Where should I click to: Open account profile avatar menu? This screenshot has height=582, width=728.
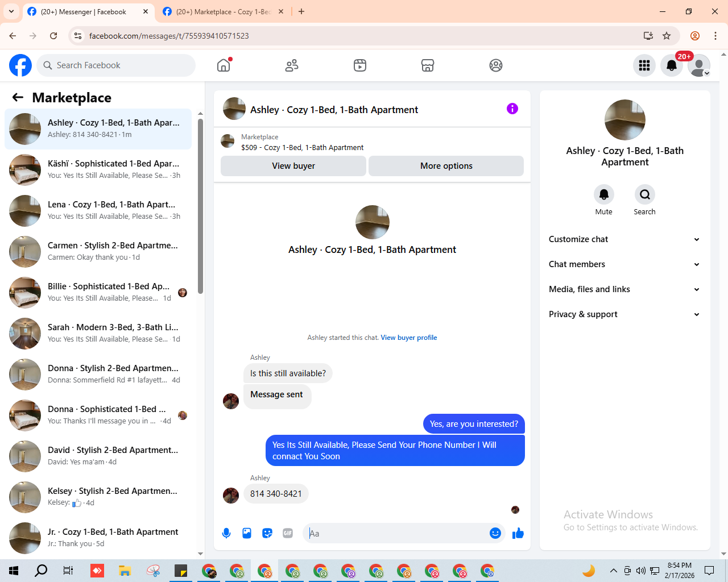pyautogui.click(x=699, y=65)
